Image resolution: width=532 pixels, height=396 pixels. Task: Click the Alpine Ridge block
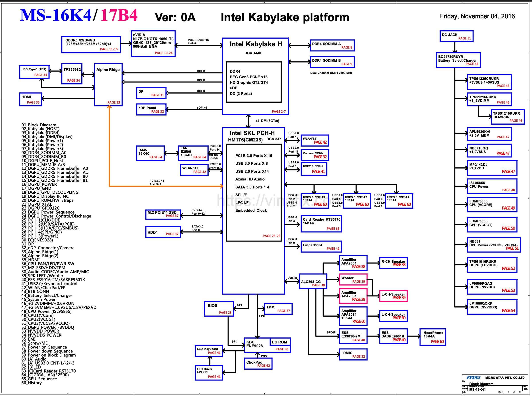[x=109, y=85]
